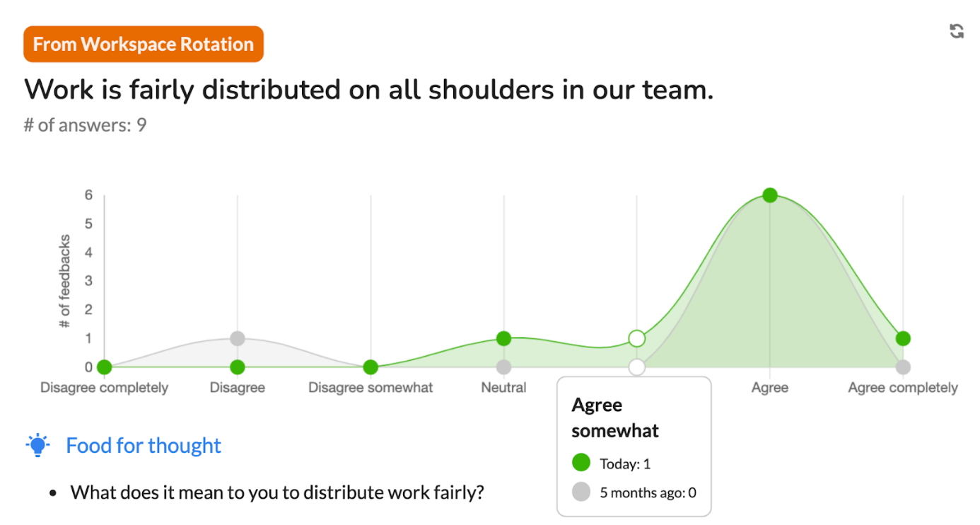Click the refresh icon at top right

tap(957, 31)
